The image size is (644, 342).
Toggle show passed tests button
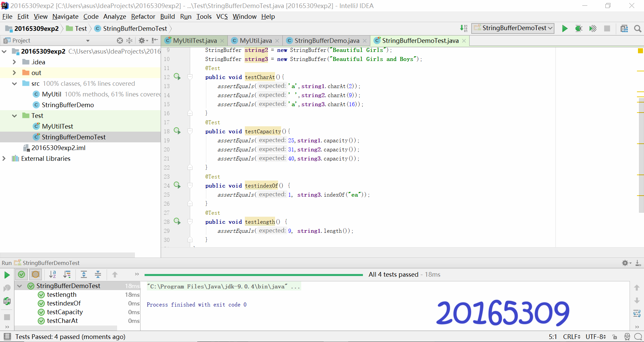pos(21,275)
